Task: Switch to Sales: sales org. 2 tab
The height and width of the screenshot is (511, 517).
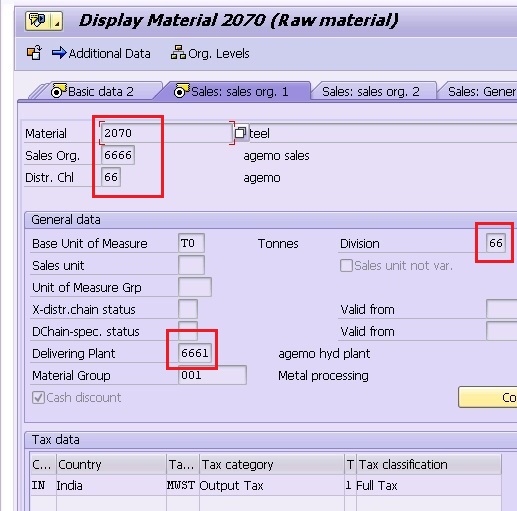Action: click(x=371, y=92)
